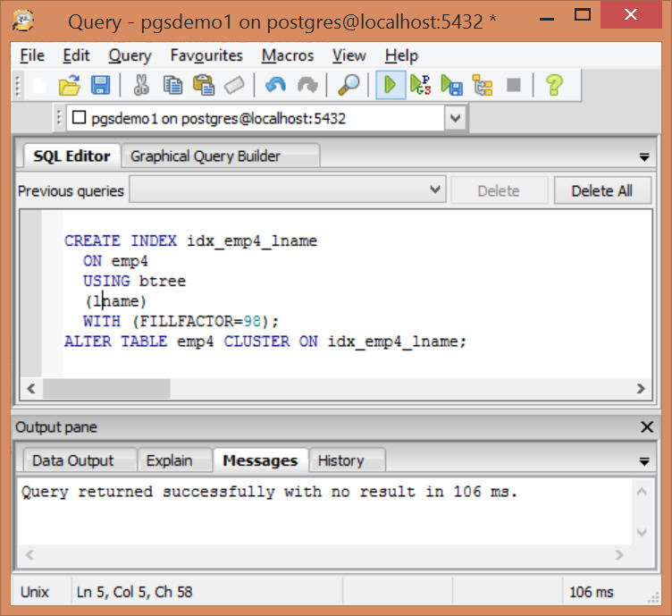Click the main toolbar drag handle
The height and width of the screenshot is (616, 672).
tap(18, 86)
